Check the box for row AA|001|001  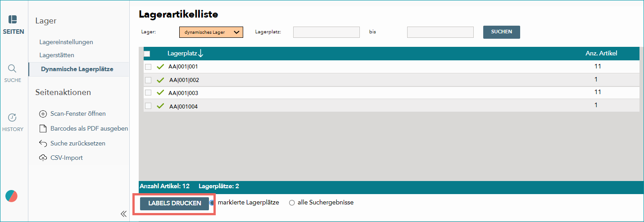click(148, 67)
